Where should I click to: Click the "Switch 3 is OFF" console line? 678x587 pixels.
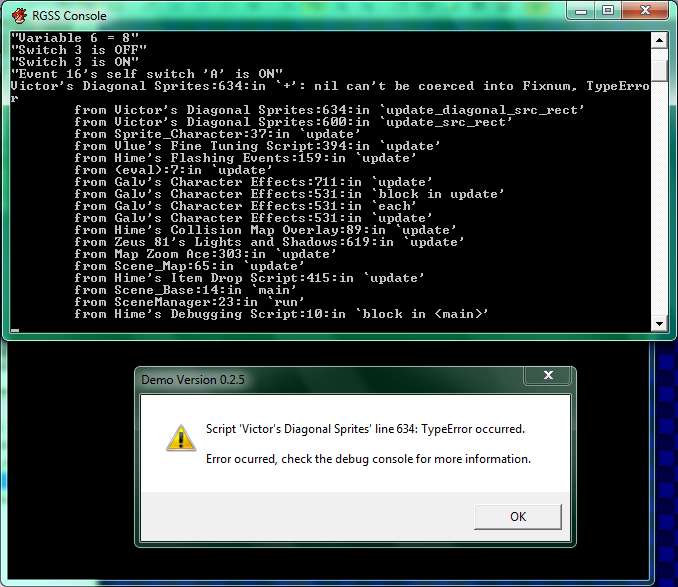coord(79,50)
